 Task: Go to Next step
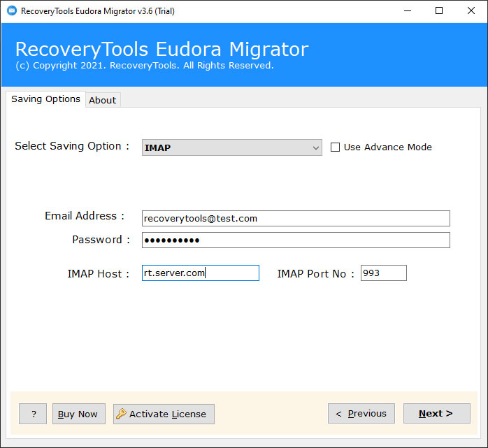pos(437,414)
